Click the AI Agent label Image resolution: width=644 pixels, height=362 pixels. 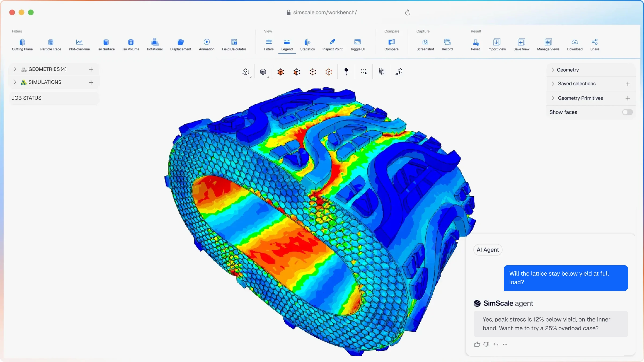coord(488,250)
